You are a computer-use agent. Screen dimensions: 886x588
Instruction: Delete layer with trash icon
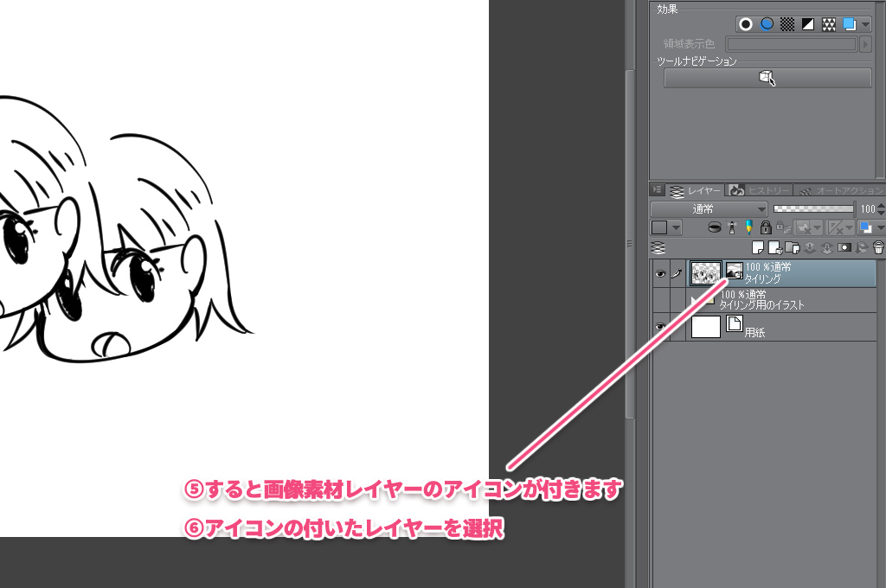click(x=878, y=247)
